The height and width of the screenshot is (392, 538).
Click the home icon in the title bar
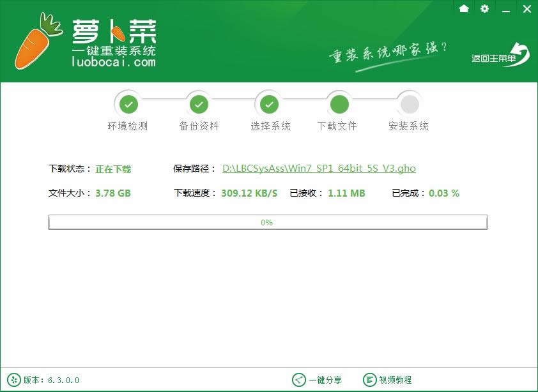coord(464,9)
